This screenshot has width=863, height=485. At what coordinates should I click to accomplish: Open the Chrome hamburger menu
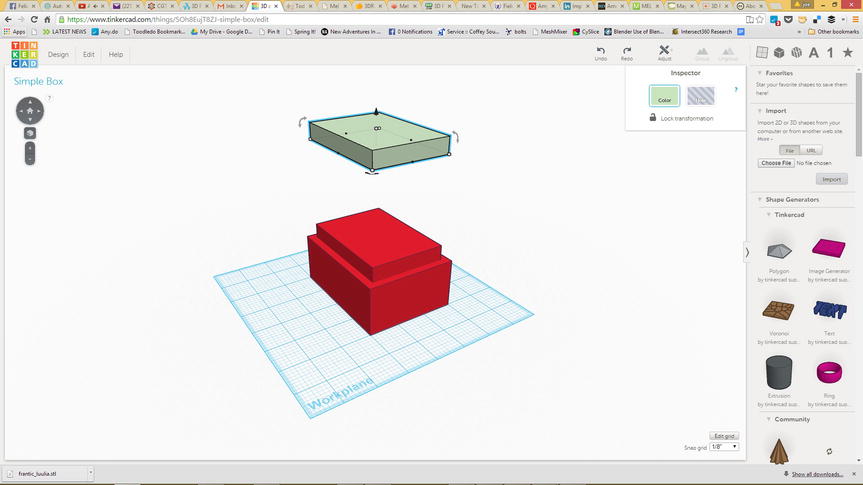[x=855, y=19]
